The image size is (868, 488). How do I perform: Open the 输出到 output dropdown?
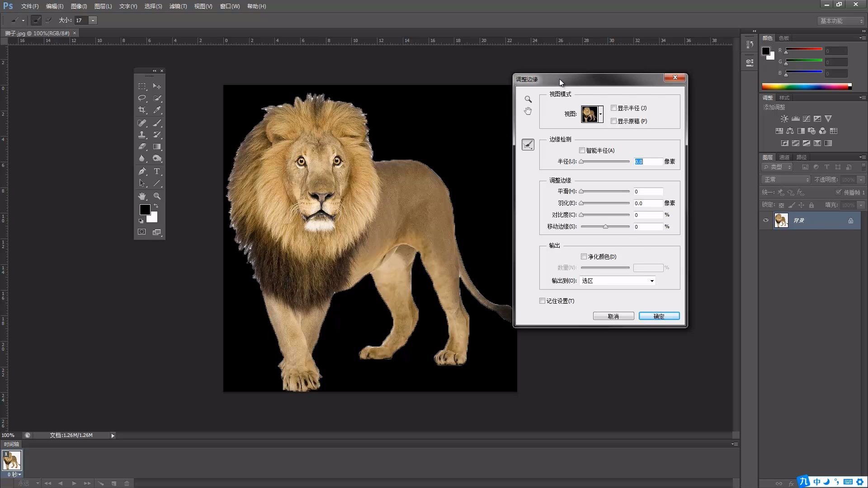click(x=618, y=281)
